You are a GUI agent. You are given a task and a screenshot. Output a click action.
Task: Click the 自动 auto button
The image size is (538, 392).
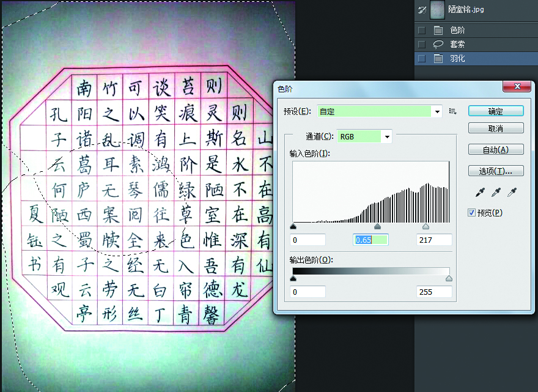click(496, 150)
